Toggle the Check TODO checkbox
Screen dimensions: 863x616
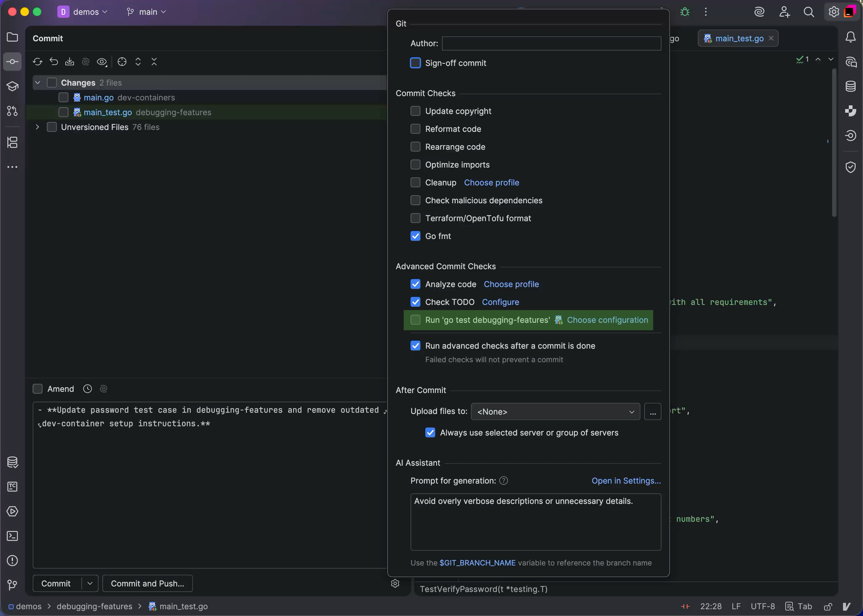415,302
